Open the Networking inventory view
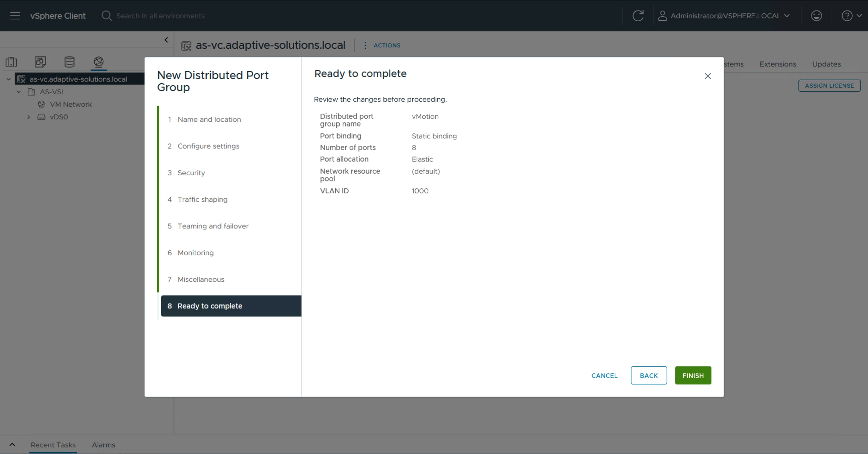Viewport: 868px width, 454px height. click(x=98, y=62)
